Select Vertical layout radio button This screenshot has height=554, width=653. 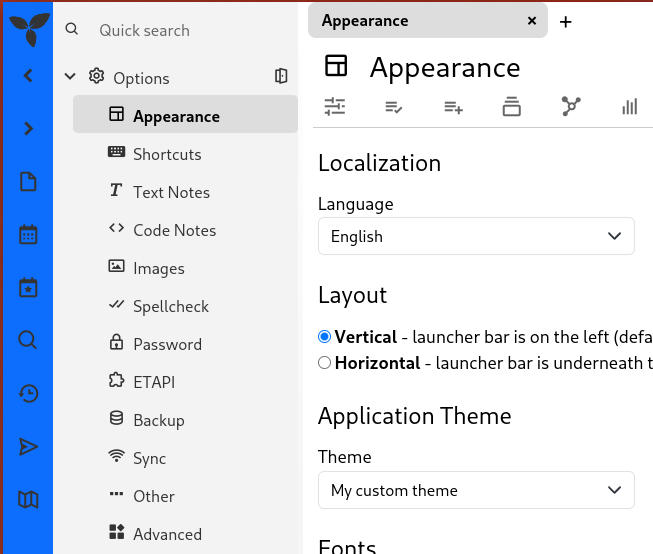pyautogui.click(x=324, y=337)
